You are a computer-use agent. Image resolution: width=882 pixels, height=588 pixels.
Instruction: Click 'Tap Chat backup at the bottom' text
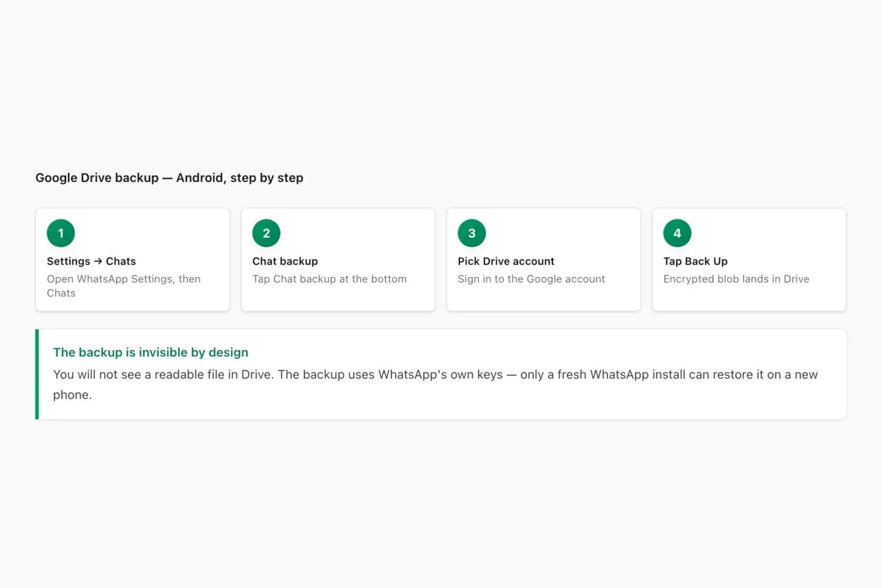[330, 279]
